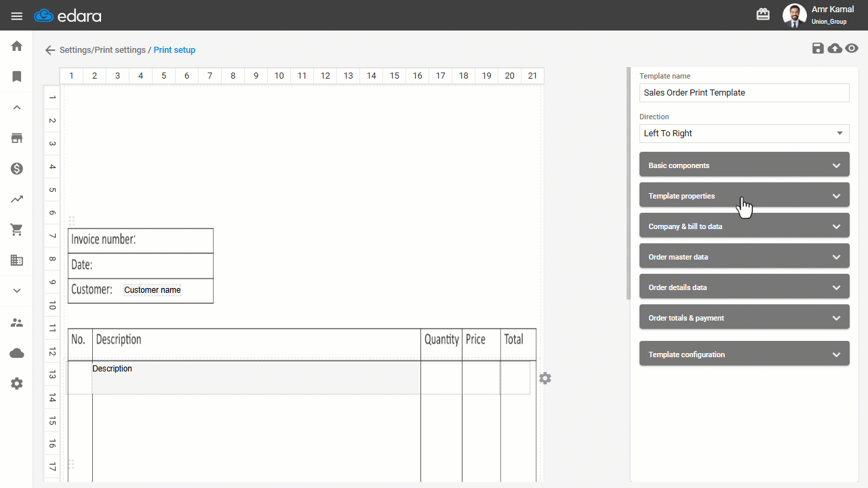Screen dimensions: 868x488
Task: Click the 'Date:' label on the template
Action: pos(82,264)
